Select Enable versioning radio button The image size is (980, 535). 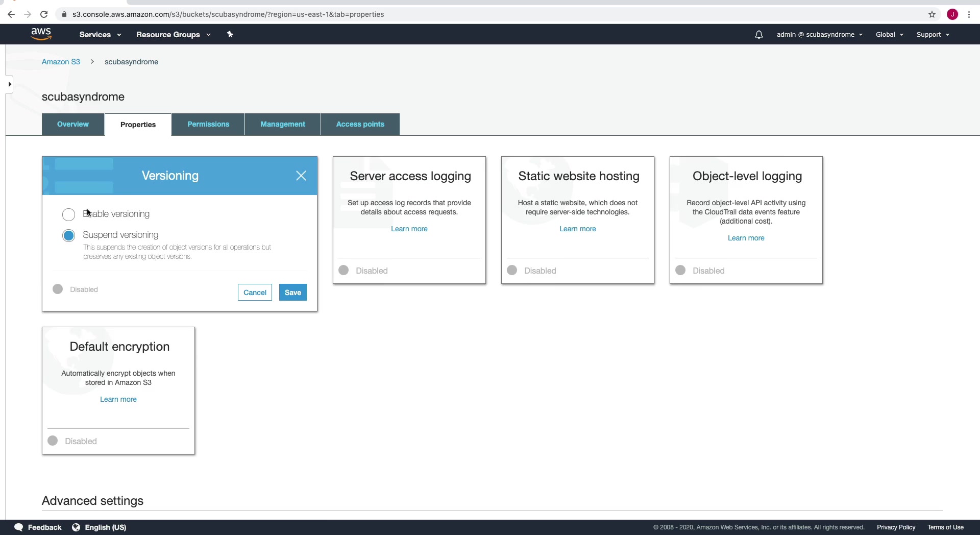click(x=68, y=214)
